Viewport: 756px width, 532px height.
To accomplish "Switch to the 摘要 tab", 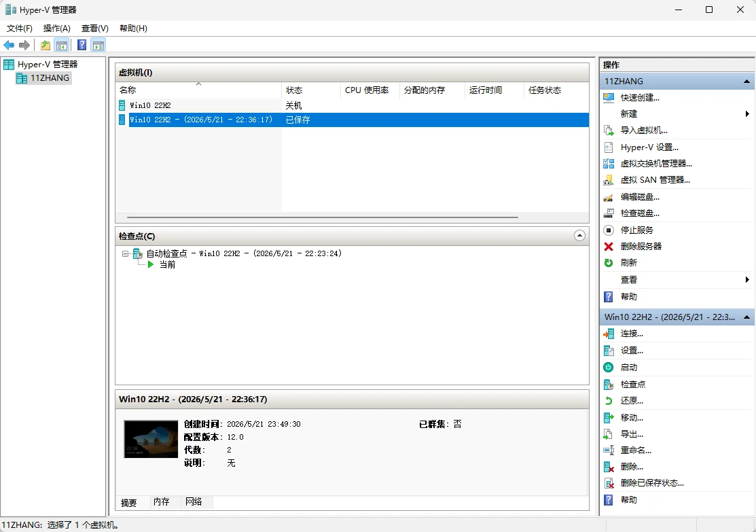I will pos(129,503).
